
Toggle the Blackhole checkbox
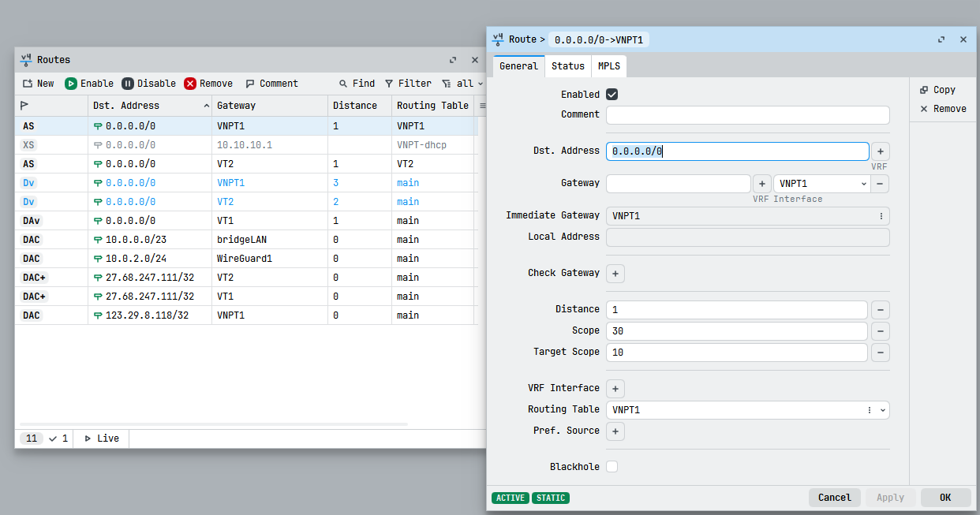pyautogui.click(x=612, y=467)
